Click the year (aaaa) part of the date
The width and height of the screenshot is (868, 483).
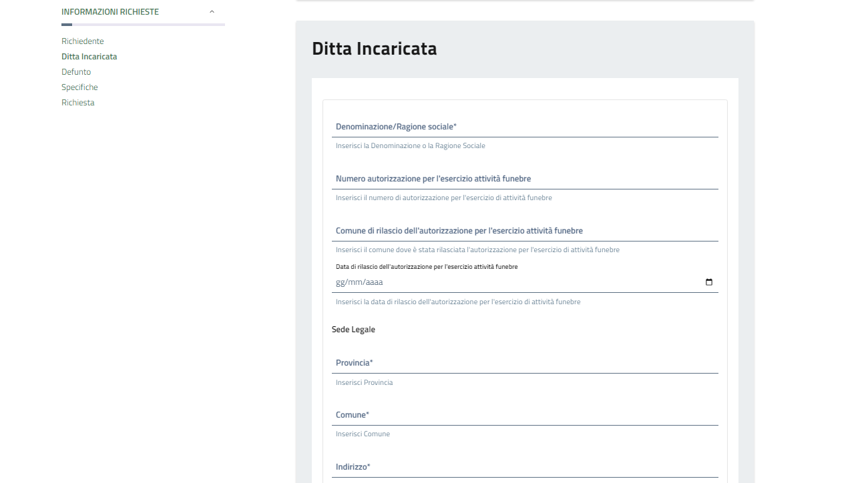pos(374,282)
